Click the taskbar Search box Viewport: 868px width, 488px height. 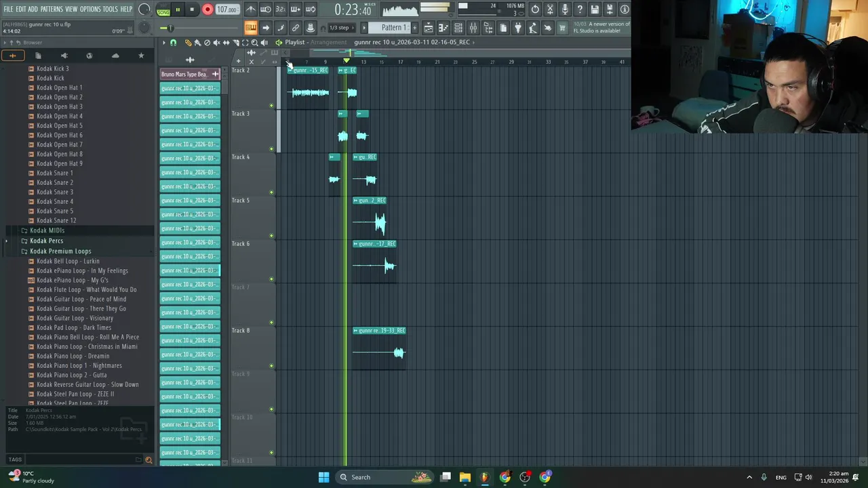[384, 477]
